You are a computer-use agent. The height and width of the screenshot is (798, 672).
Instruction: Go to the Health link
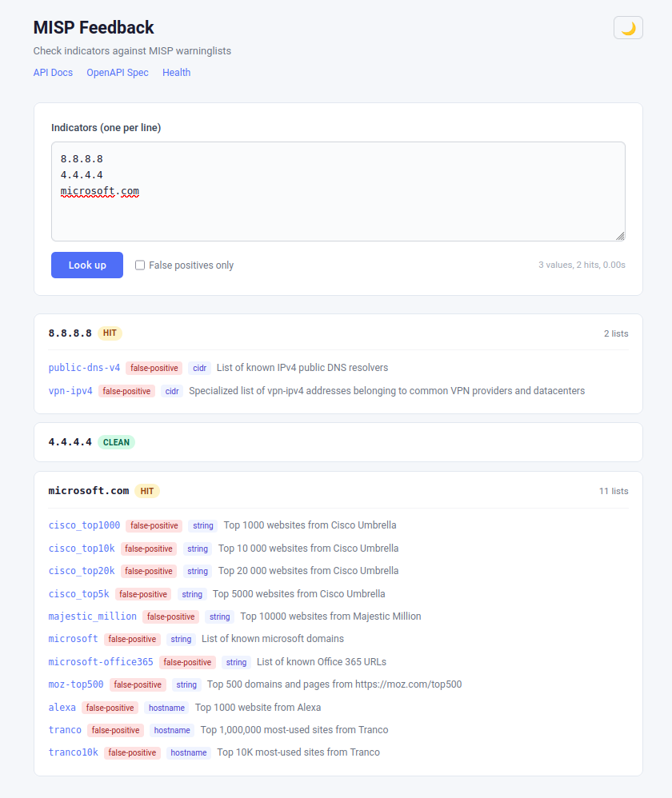(x=176, y=73)
